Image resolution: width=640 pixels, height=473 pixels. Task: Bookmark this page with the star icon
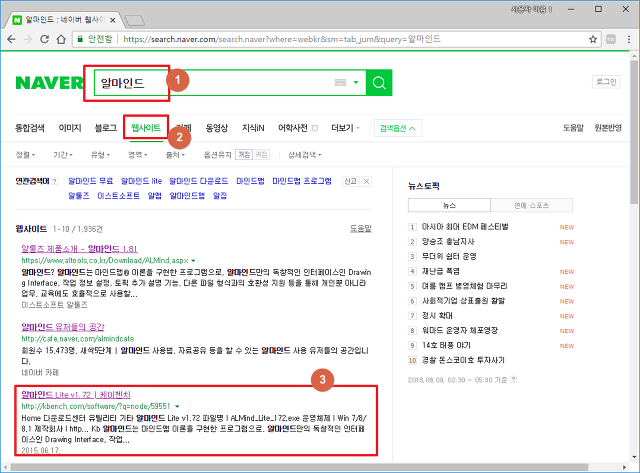tap(593, 39)
